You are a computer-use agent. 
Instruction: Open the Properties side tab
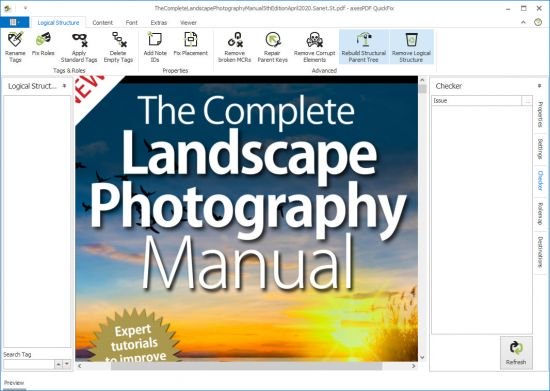point(540,115)
